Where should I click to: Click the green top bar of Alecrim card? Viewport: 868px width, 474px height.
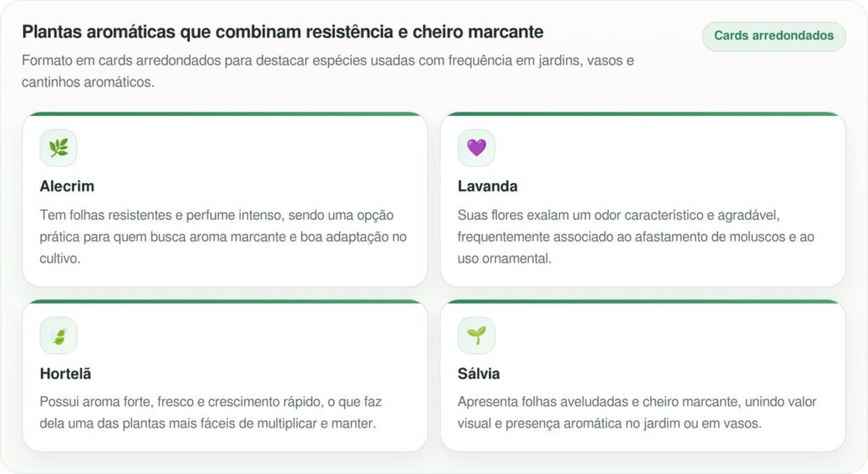(225, 114)
